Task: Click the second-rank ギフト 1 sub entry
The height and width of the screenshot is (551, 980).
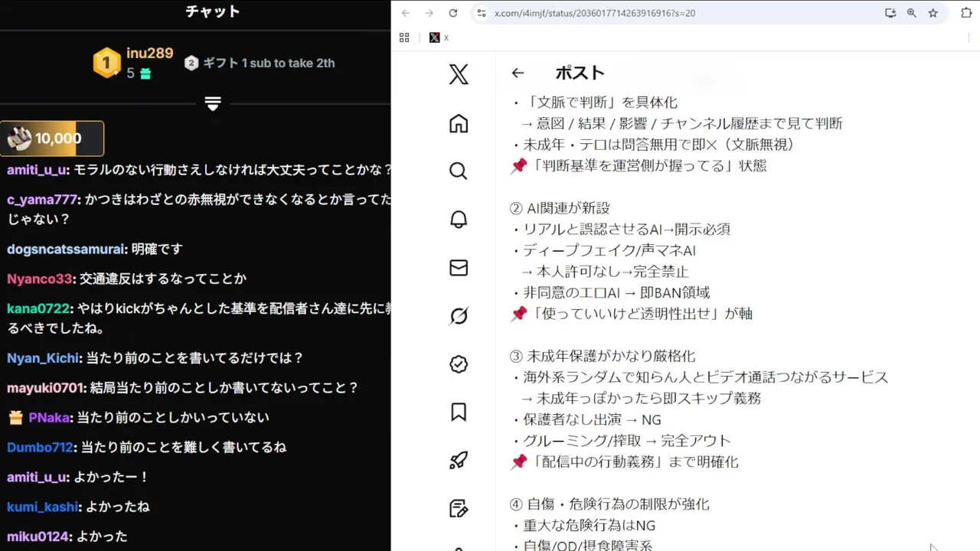Action: point(260,63)
